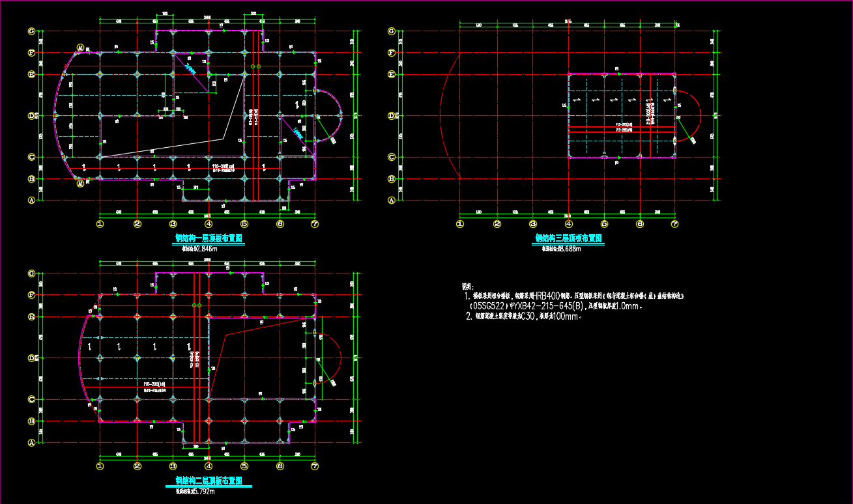Select axis bubble A of the second-floor plan
This screenshot has height=504, width=853.
click(31, 443)
